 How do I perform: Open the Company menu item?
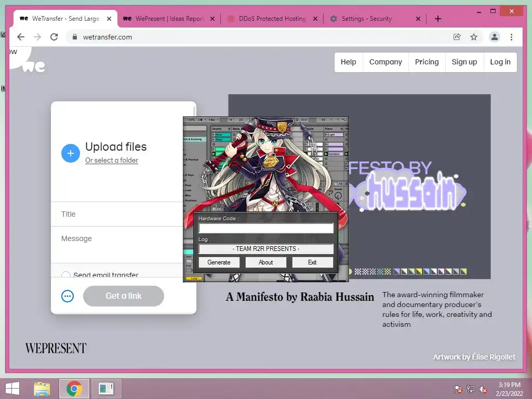[x=385, y=62]
